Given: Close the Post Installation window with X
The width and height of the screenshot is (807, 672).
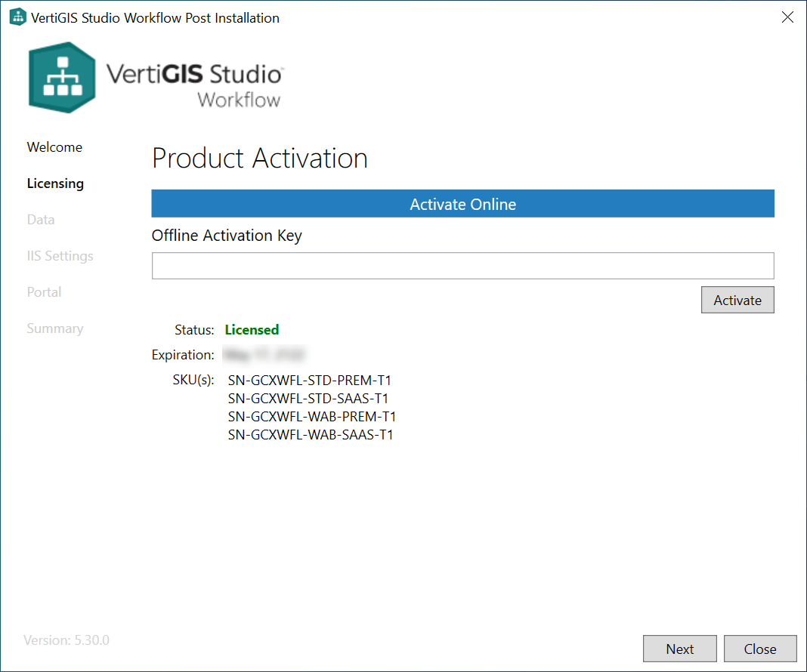Looking at the screenshot, I should (787, 17).
